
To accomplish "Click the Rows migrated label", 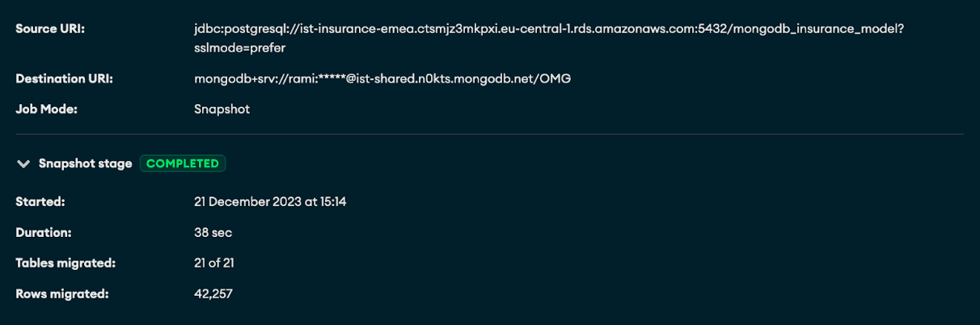I will [62, 294].
